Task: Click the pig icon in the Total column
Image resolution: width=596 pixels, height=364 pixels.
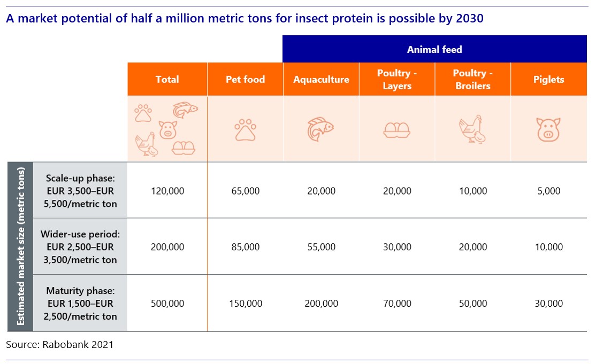Action: [x=168, y=129]
